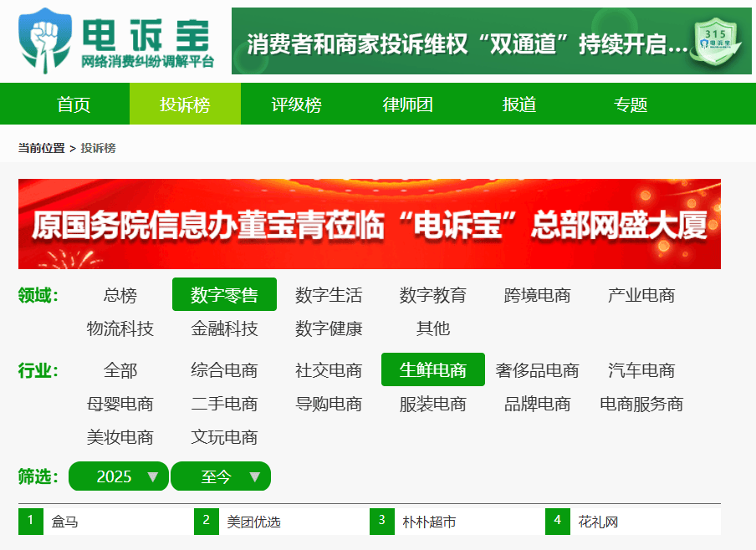View the 朴朴超市 ranking entry
This screenshot has width=756, height=550.
(429, 522)
